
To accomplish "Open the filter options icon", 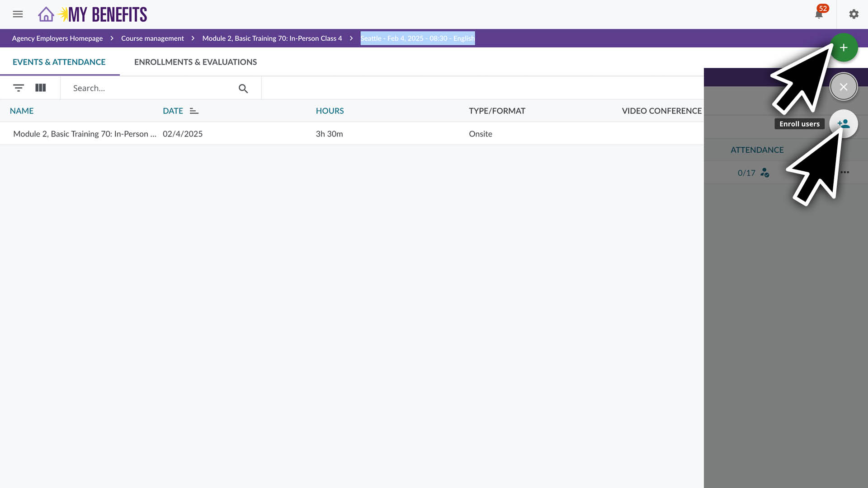I will 18,88.
